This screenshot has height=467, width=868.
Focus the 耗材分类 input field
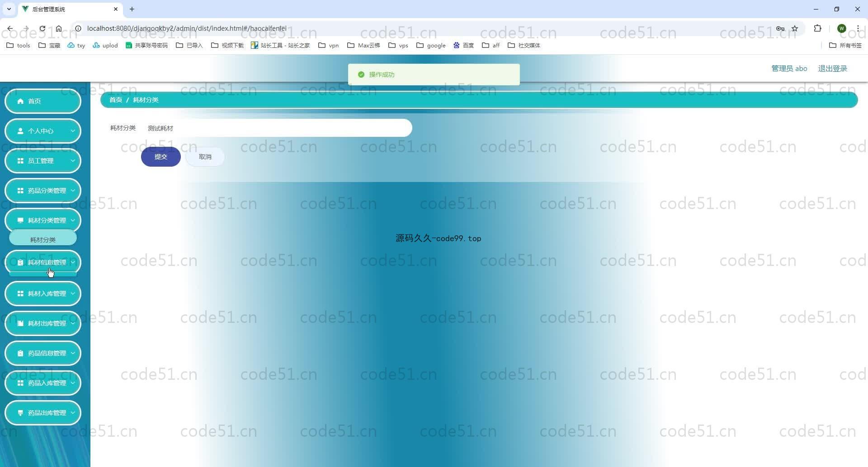[277, 128]
